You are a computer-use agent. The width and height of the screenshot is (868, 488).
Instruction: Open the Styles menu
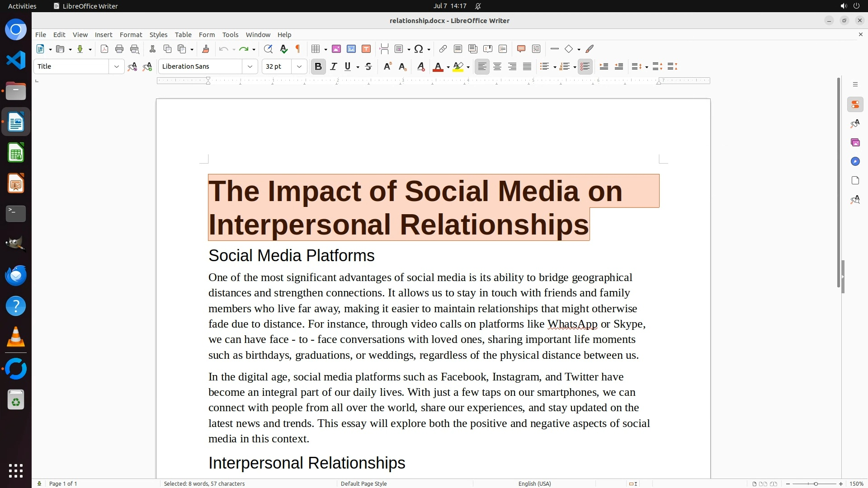(158, 35)
